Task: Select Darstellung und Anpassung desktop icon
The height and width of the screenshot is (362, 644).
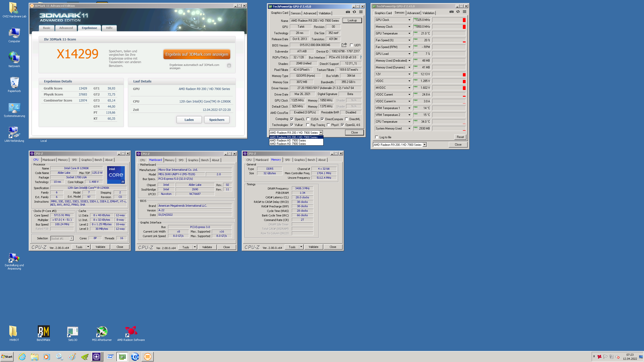Action: coord(14,261)
